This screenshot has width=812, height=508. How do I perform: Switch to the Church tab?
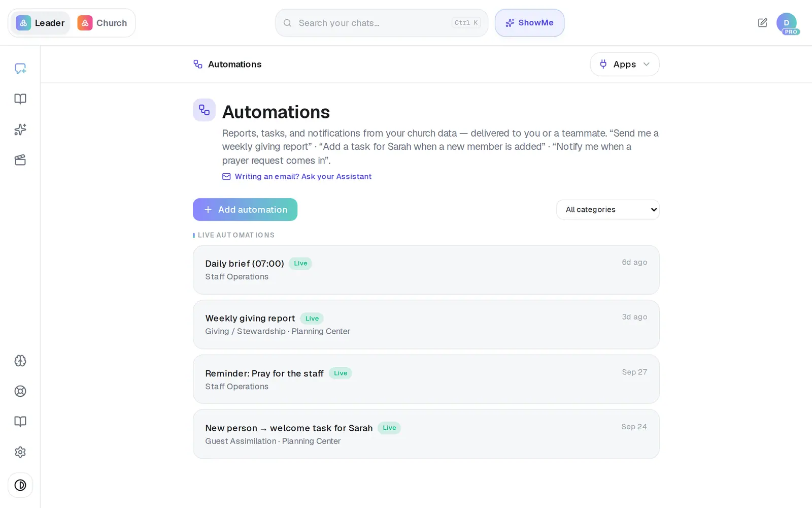pos(103,23)
